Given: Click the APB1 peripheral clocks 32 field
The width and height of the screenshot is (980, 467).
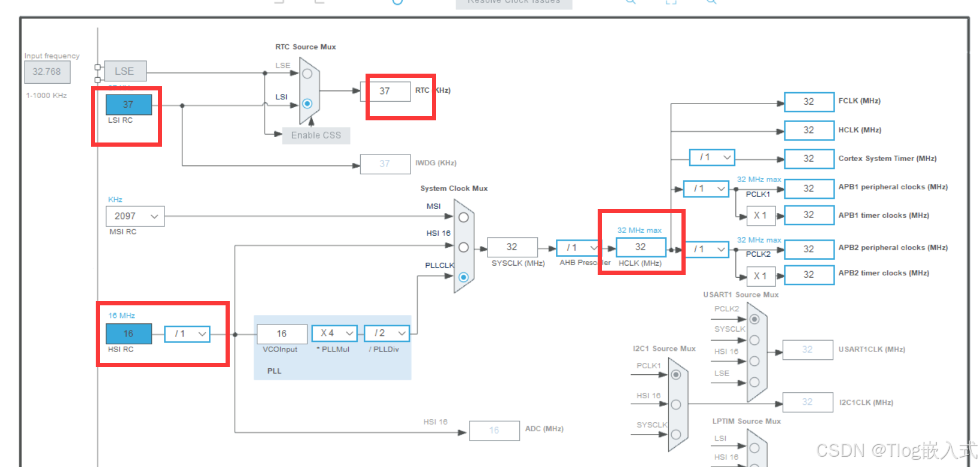Looking at the screenshot, I should (x=809, y=188).
